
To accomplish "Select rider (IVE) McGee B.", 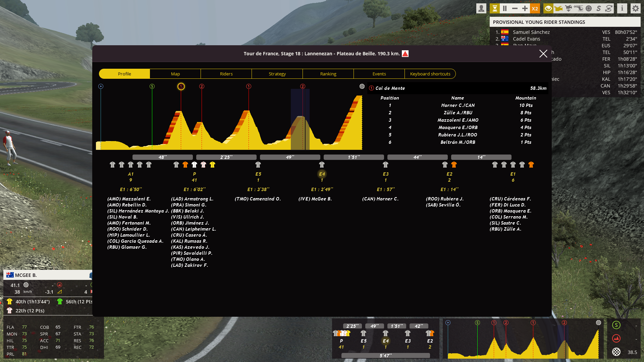I will [315, 199].
